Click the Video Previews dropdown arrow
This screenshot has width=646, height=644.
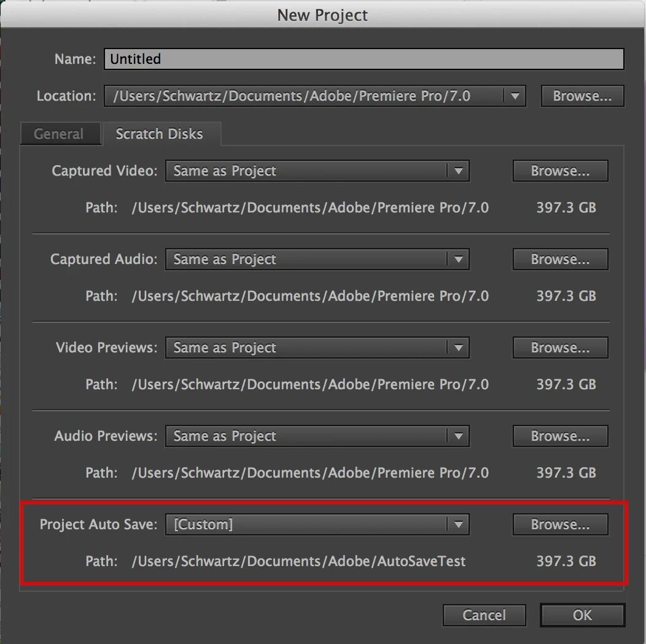pos(458,348)
